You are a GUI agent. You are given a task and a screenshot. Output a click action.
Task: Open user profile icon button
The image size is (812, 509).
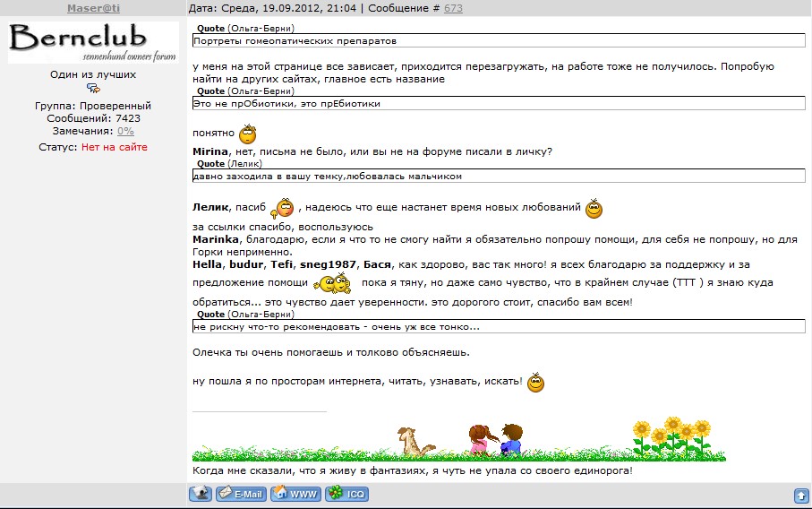201,494
